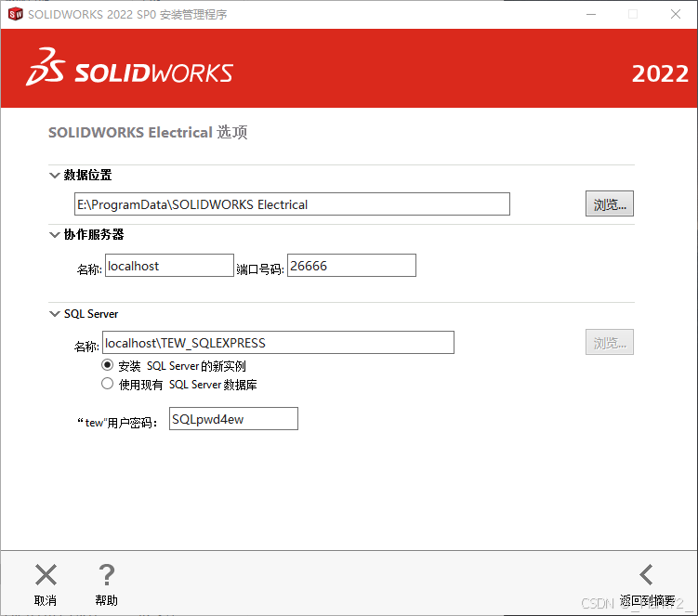The height and width of the screenshot is (616, 698).
Task: Click the Cancel X icon
Action: coord(46,574)
